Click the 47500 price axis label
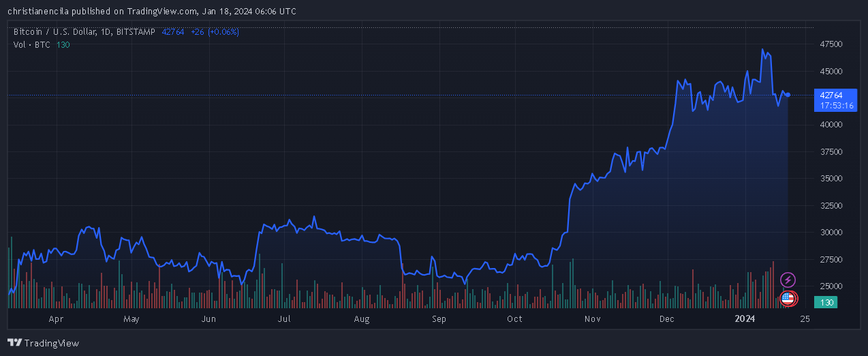Screen dimensions: 868x356 tap(831, 44)
